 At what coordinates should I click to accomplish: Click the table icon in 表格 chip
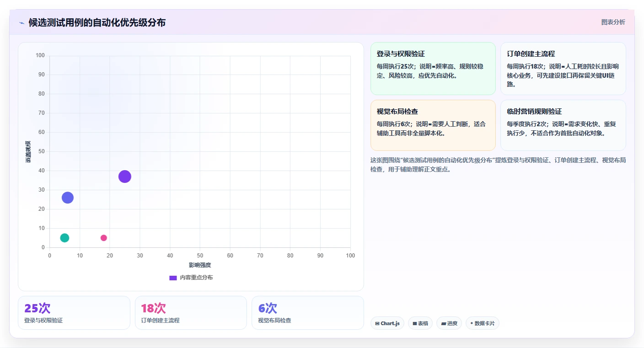tap(415, 323)
